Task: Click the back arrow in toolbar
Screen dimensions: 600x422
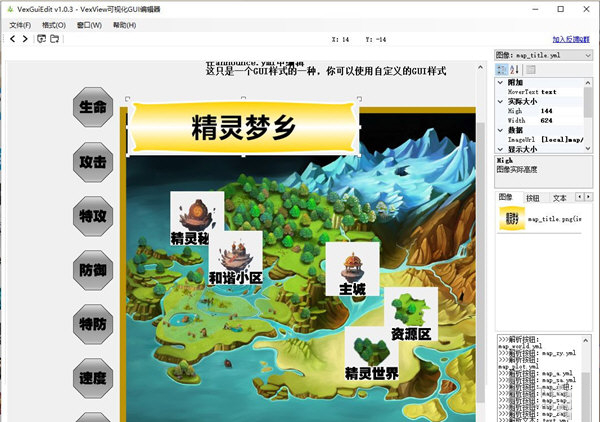Action: [x=12, y=39]
